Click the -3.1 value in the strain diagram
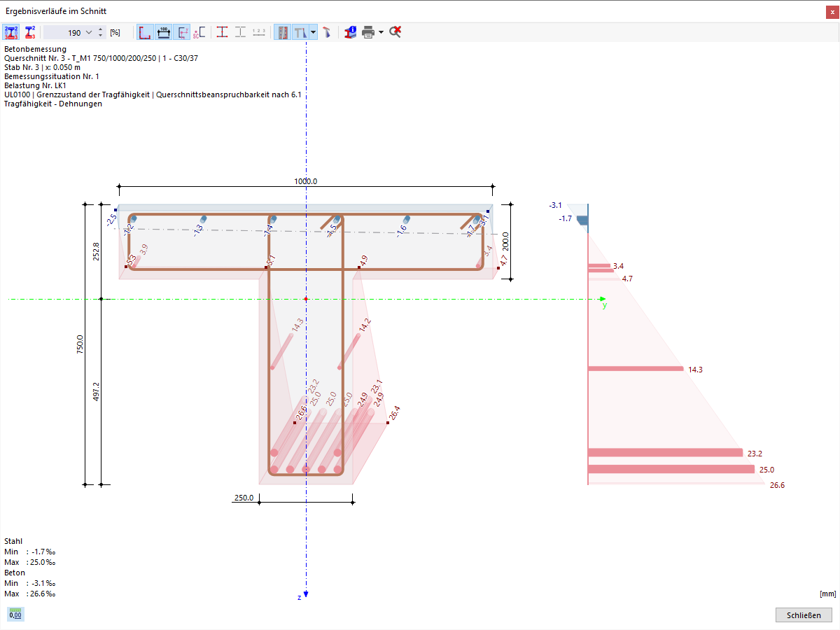The height and width of the screenshot is (630, 840). pos(556,205)
